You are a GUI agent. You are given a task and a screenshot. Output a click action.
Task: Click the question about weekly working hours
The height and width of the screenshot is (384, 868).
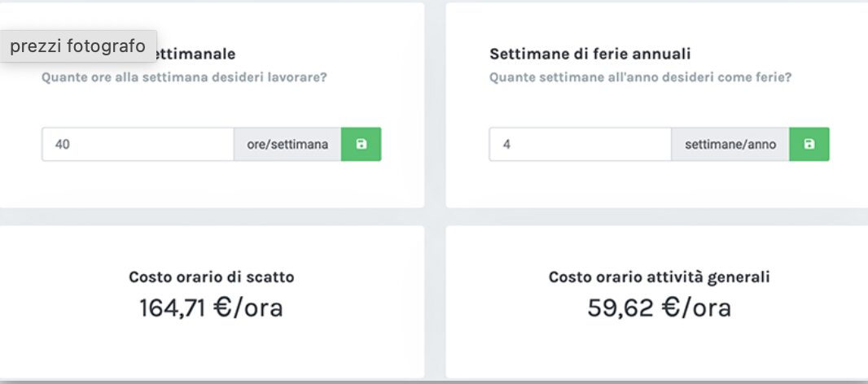(x=189, y=77)
